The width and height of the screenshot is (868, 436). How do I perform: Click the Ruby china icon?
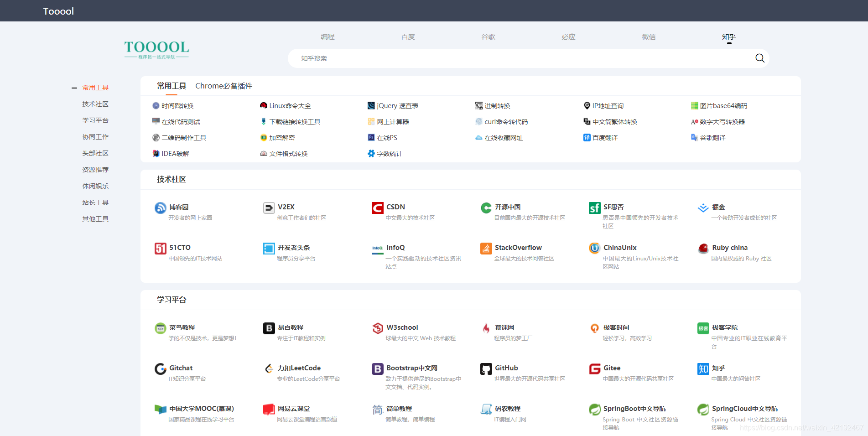(x=703, y=249)
